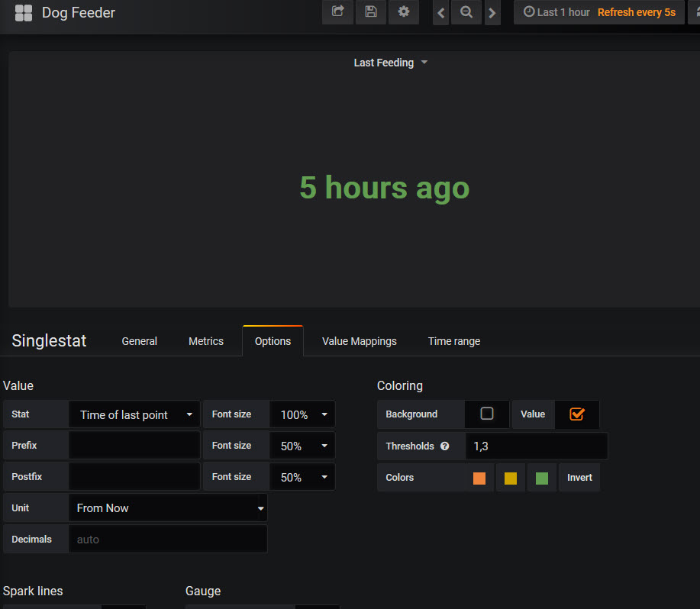This screenshot has width=700, height=609.
Task: Click the back time-range arrow
Action: point(440,12)
